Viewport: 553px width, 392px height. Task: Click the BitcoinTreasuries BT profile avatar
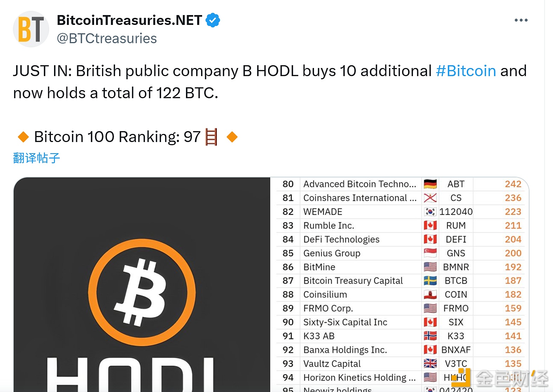pyautogui.click(x=31, y=29)
